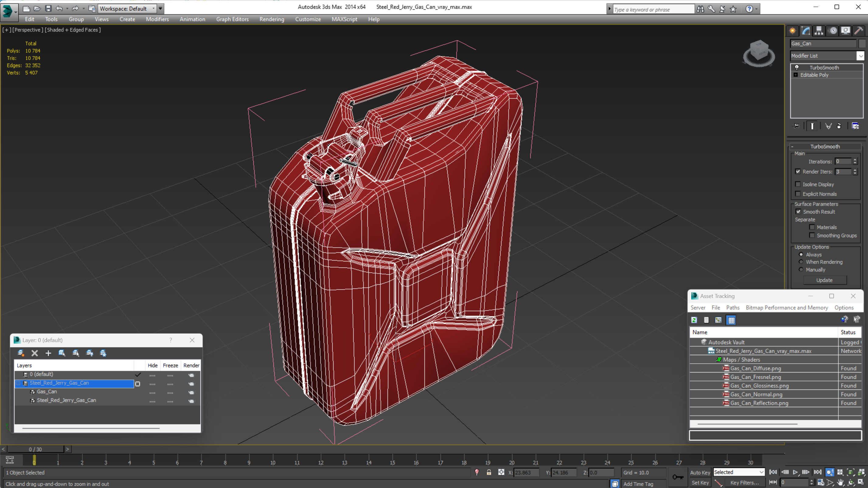Enable Isoline Display checkbox

click(798, 184)
